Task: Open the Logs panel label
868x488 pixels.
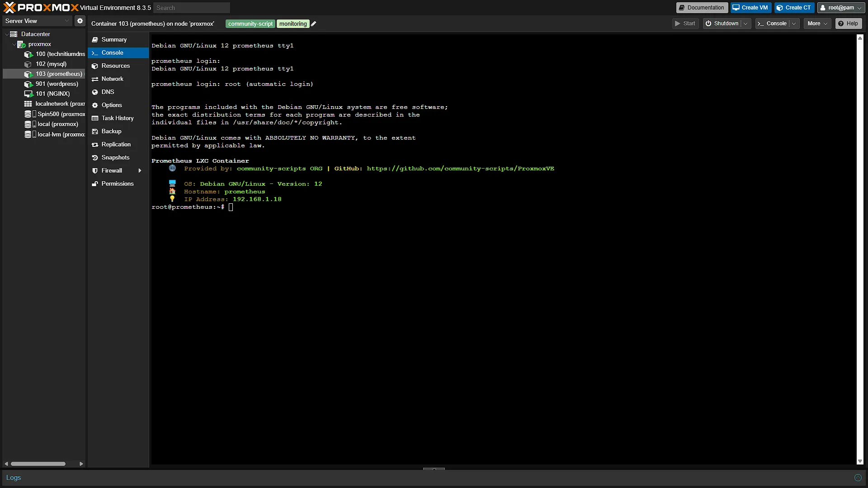Action: coord(14,478)
